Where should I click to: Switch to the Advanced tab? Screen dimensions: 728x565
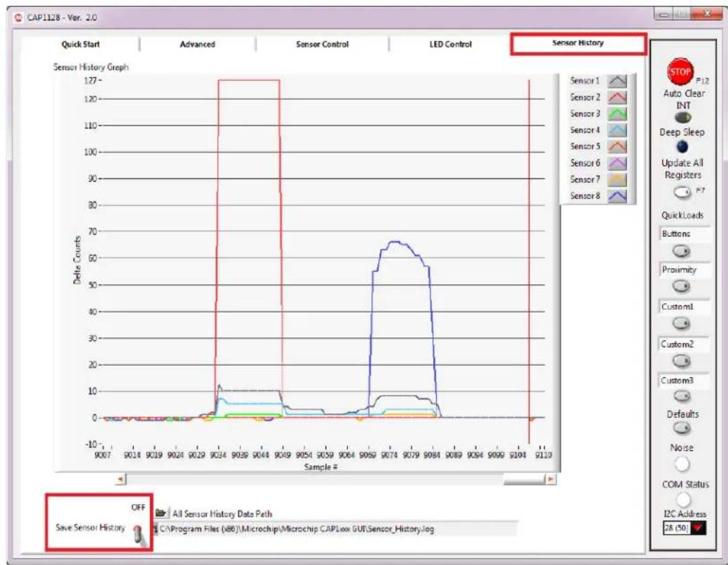point(197,44)
